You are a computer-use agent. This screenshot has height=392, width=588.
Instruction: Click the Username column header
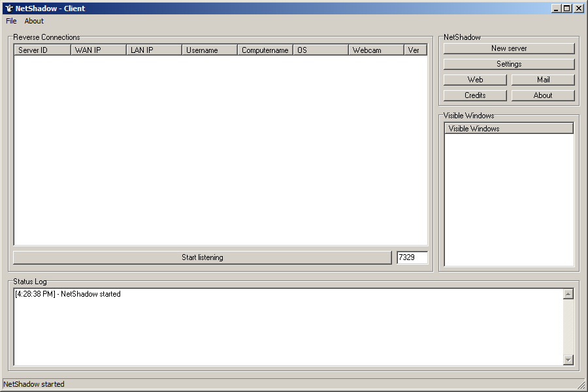tap(209, 50)
